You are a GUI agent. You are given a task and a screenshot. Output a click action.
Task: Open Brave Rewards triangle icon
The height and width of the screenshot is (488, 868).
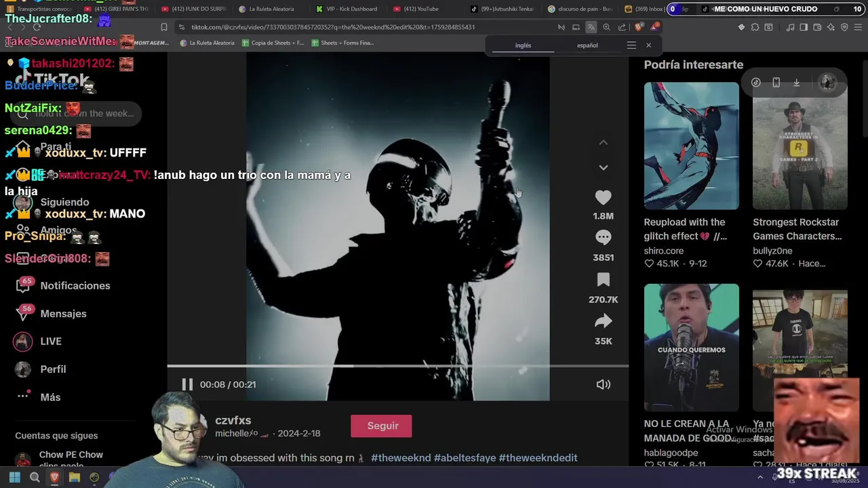pyautogui.click(x=654, y=27)
